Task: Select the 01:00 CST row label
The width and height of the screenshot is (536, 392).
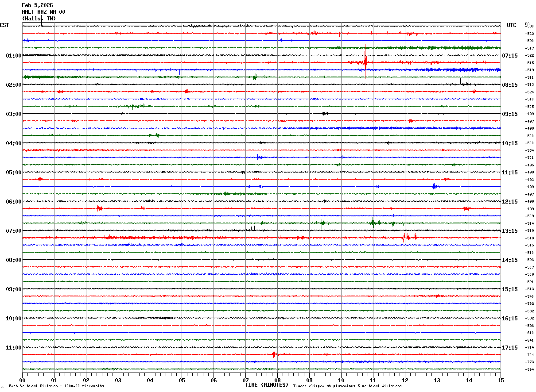Action: coord(14,56)
